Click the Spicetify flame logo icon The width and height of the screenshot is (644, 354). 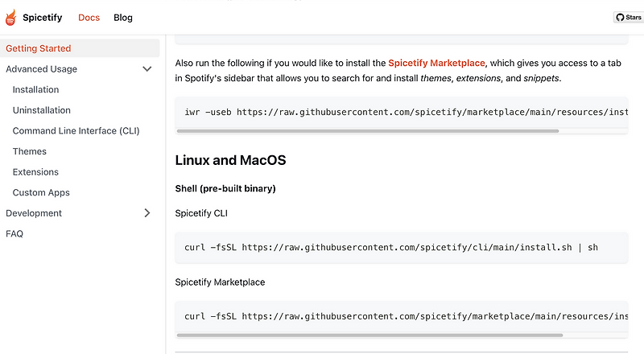coord(12,17)
